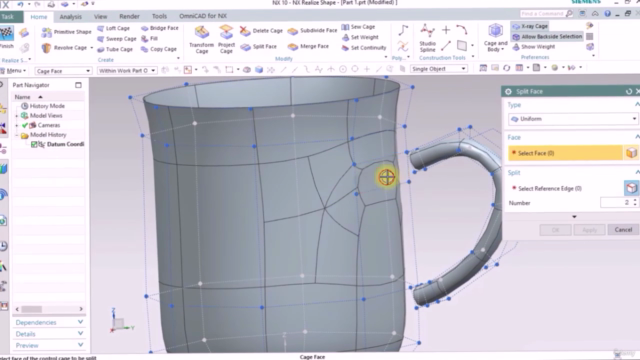Toggle X-ray Cage preference
640x360 pixels.
(x=530, y=26)
